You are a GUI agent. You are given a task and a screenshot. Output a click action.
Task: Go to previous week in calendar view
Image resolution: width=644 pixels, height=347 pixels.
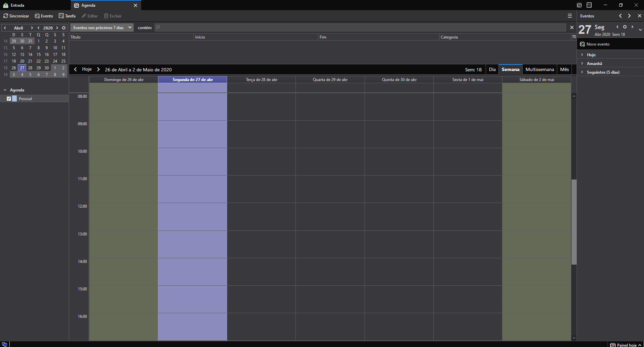(x=75, y=69)
